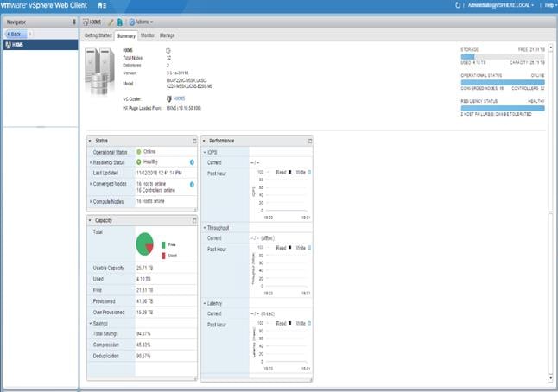Click the capacity pie chart
This screenshot has width=558, height=392.
[145, 244]
